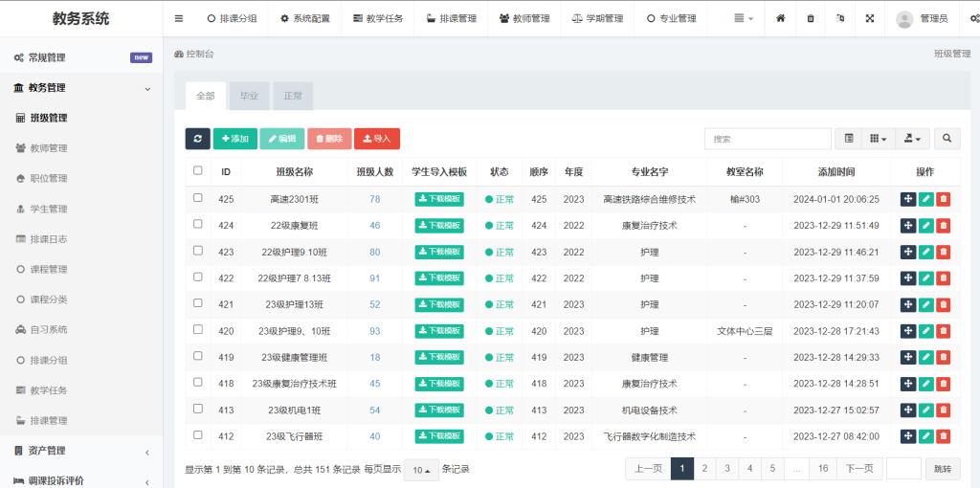
Task: Check the box for row 22级护理7.8.13班
Action: 198,277
